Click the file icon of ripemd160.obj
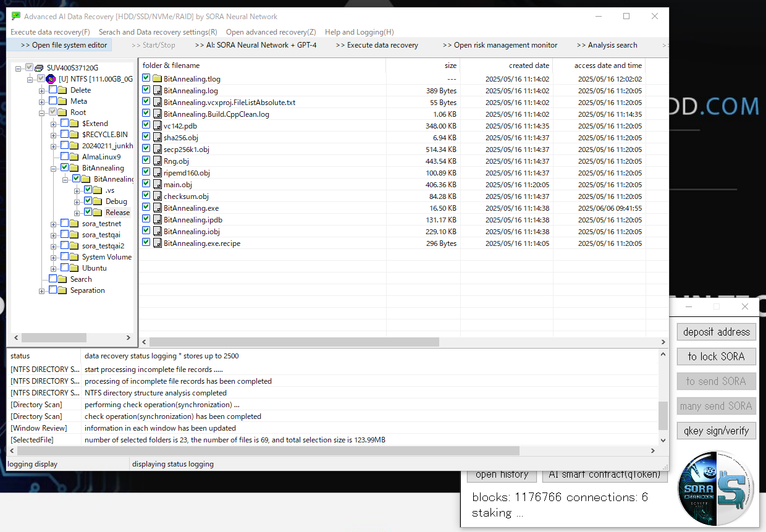Image resolution: width=766 pixels, height=532 pixels. pos(157,172)
